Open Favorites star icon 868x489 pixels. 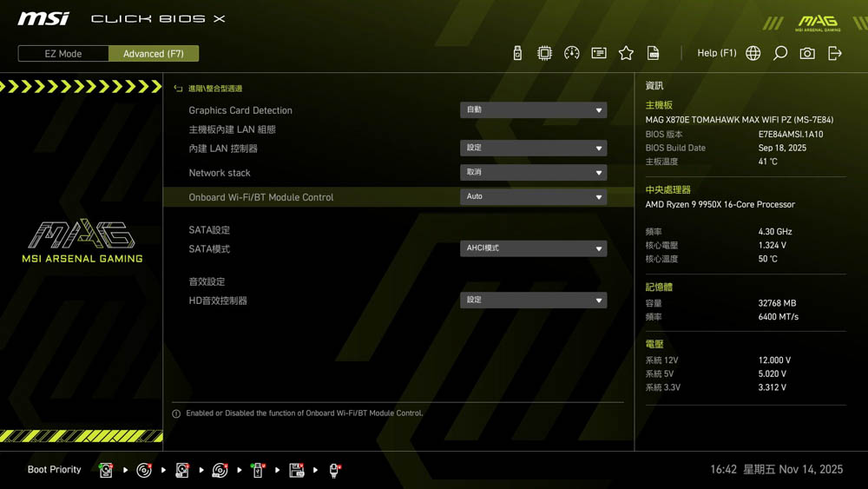tap(626, 54)
